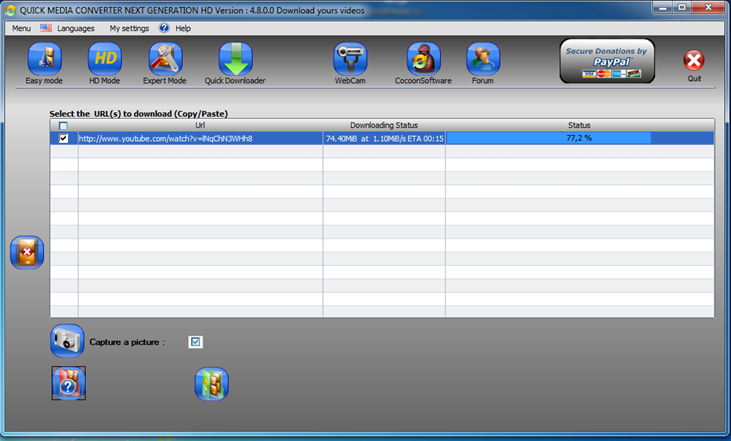Image resolution: width=731 pixels, height=441 pixels.
Task: Click the app icon in the title bar
Action: 10,10
